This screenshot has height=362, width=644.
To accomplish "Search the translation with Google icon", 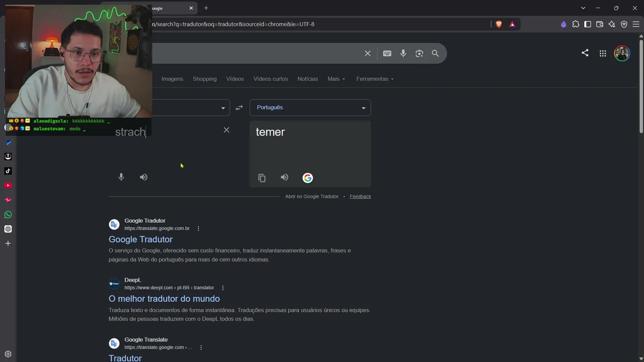I will (x=307, y=178).
